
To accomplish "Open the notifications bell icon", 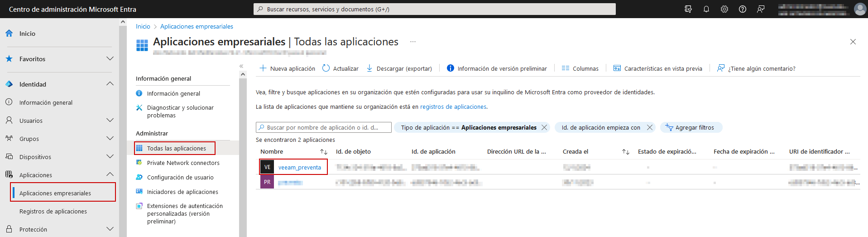I will [706, 9].
